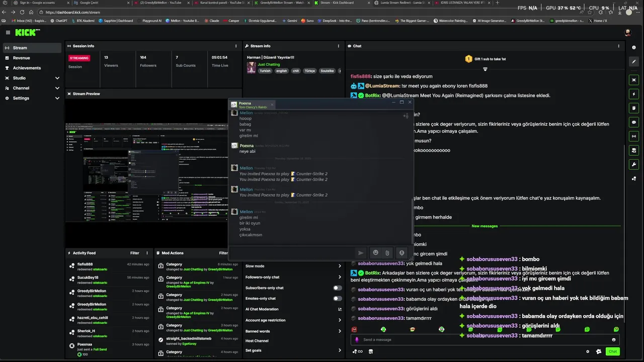644x362 pixels.
Task: Toggle the broadcast Session info icon in the right sidebar
Action: (634, 136)
